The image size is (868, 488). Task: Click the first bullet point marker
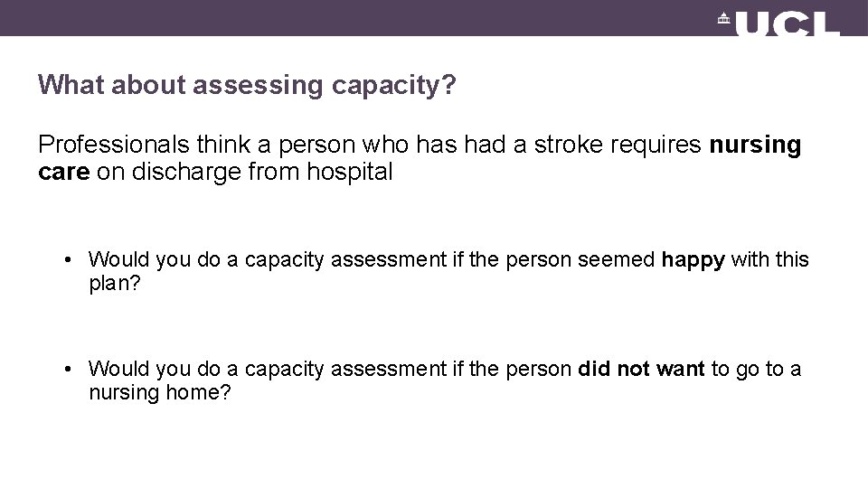(68, 259)
